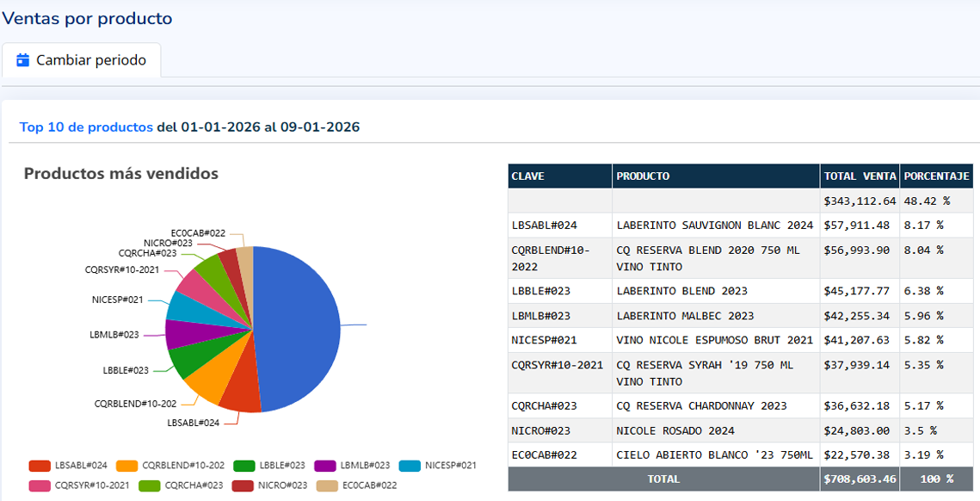Open the Cambiar periodo tab
The height and width of the screenshot is (501, 980).
click(81, 60)
